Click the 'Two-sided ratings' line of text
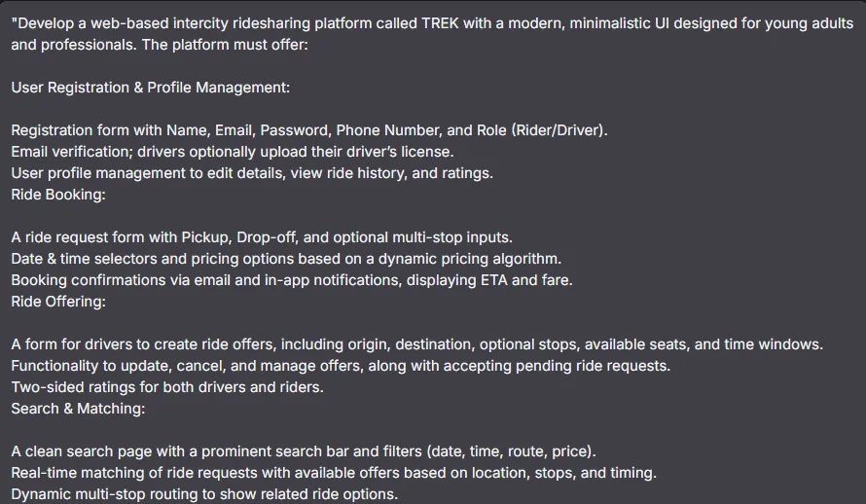 point(167,387)
